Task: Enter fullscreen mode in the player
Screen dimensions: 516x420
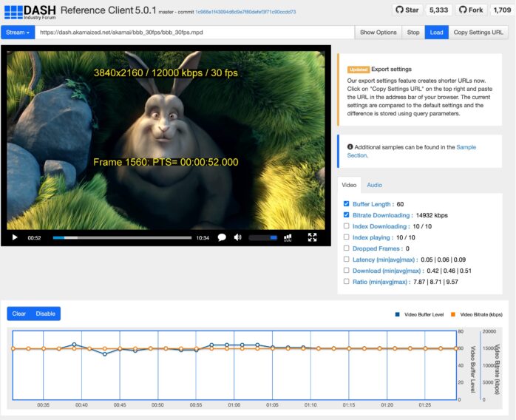Action: coord(312,237)
